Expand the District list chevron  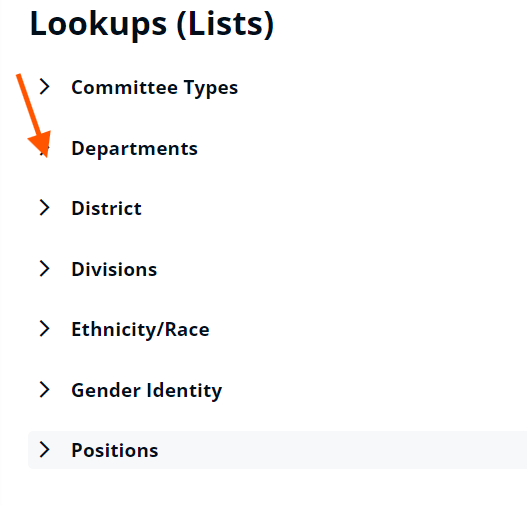(x=44, y=208)
